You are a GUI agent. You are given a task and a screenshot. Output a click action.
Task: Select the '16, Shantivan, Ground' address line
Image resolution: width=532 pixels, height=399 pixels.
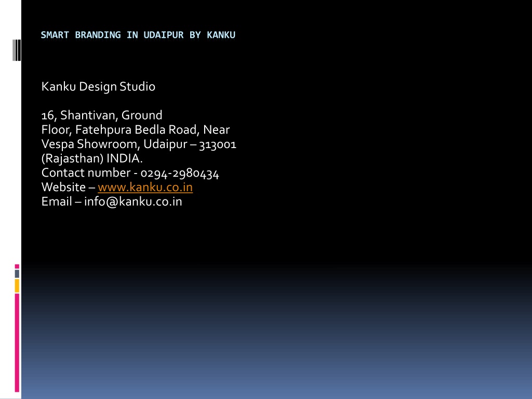click(102, 115)
